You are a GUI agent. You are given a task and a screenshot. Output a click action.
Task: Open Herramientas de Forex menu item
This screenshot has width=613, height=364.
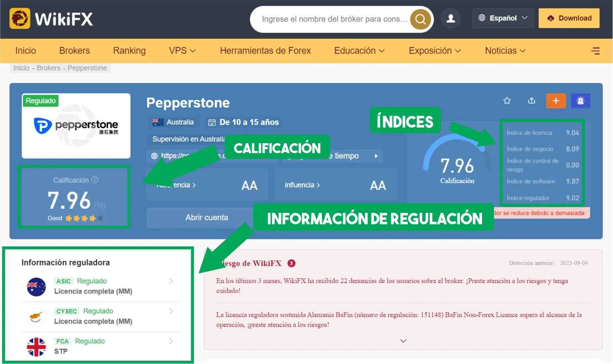(265, 51)
